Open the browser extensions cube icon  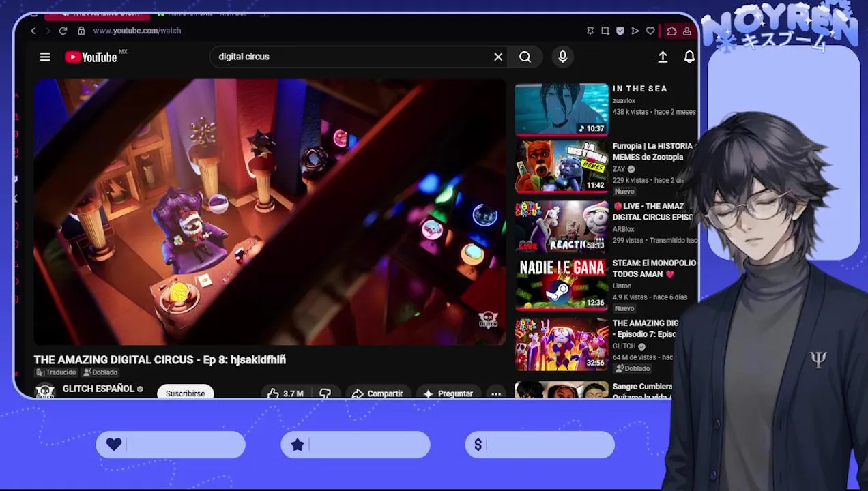(x=671, y=31)
